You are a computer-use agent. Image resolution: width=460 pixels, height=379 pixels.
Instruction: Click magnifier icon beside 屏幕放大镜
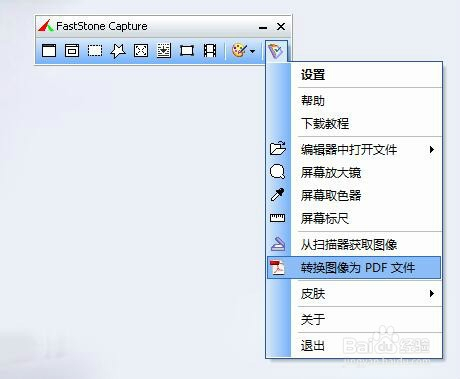(277, 172)
